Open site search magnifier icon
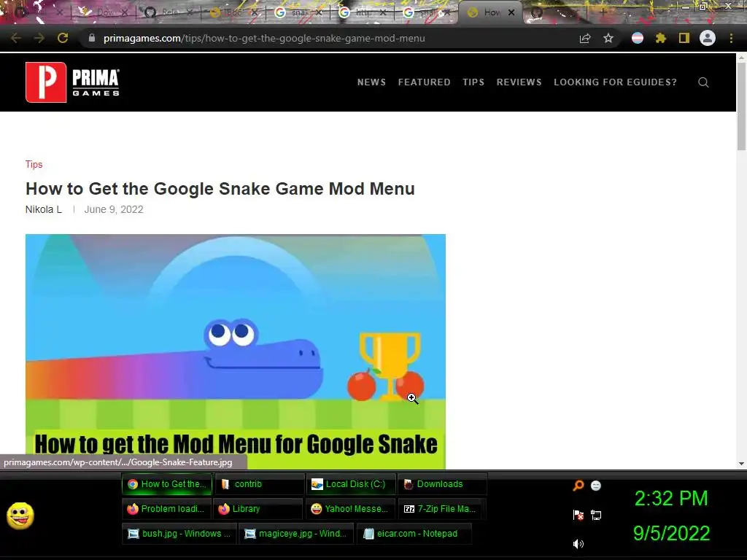The height and width of the screenshot is (560, 747). [x=704, y=82]
